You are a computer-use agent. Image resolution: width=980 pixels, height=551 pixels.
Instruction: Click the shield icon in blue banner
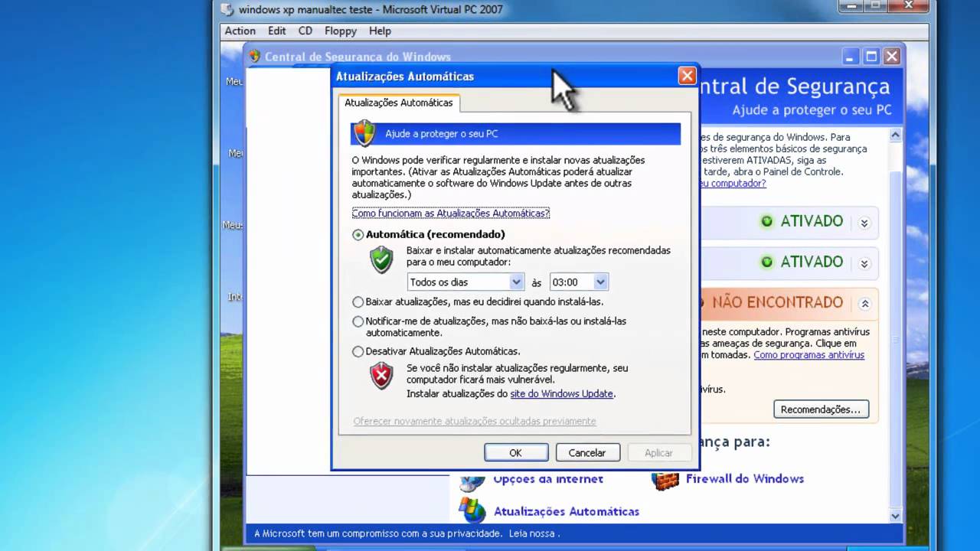[364, 133]
